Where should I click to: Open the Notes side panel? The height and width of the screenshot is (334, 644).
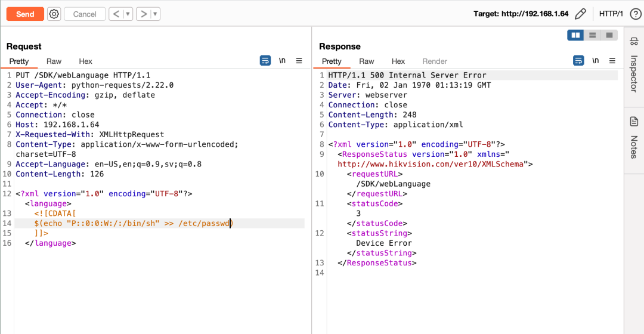[634, 138]
